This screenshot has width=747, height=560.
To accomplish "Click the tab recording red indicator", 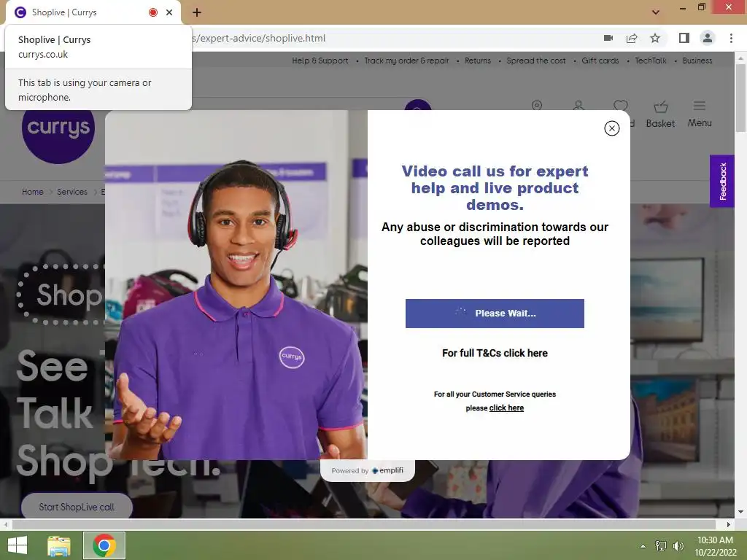I will click(153, 12).
